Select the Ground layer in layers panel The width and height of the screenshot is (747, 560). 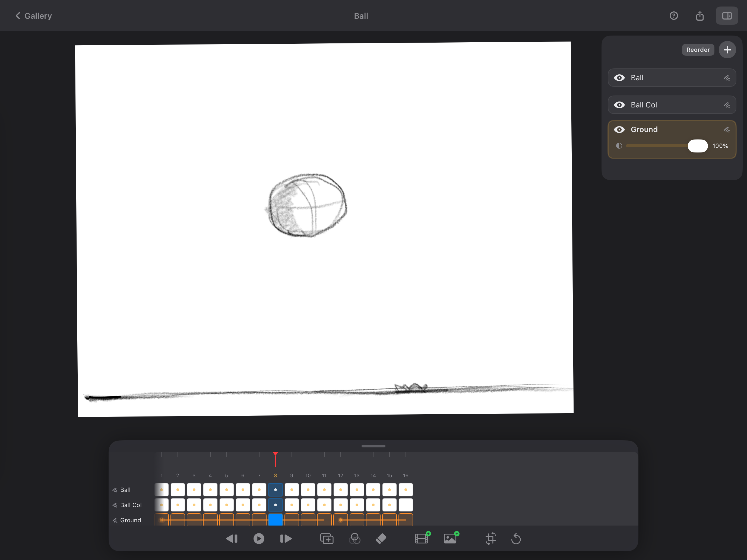[672, 139]
